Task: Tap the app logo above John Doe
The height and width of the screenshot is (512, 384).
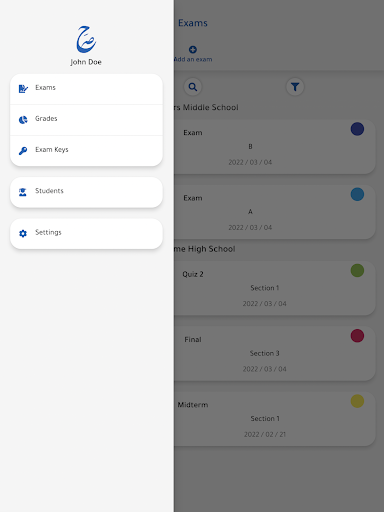Action: [86, 40]
